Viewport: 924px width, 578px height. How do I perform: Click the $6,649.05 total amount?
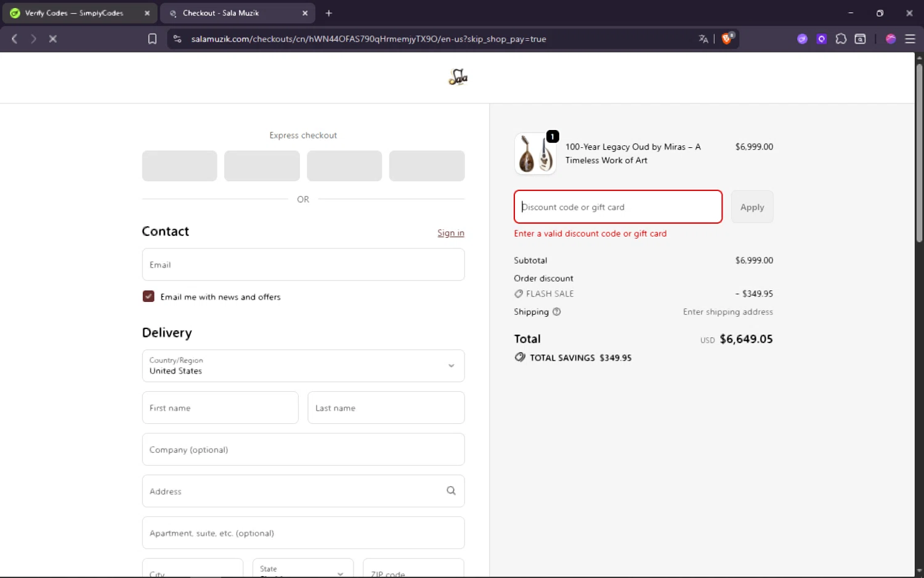[746, 339]
